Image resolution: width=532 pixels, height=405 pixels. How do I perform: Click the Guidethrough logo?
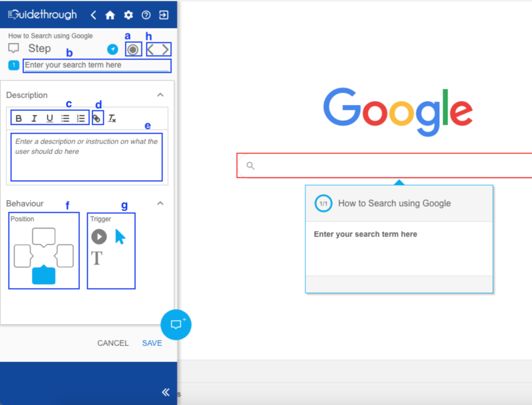[43, 14]
